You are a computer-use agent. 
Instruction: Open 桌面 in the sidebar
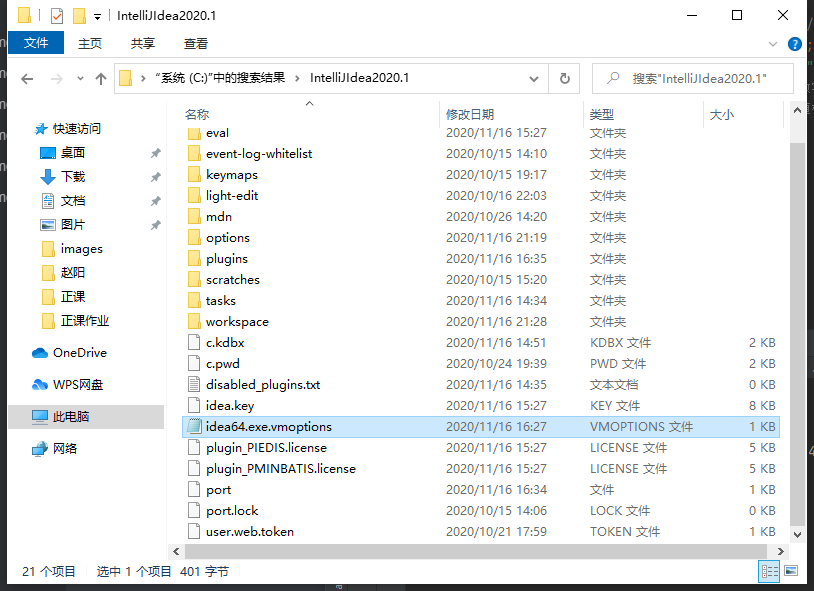click(x=73, y=152)
